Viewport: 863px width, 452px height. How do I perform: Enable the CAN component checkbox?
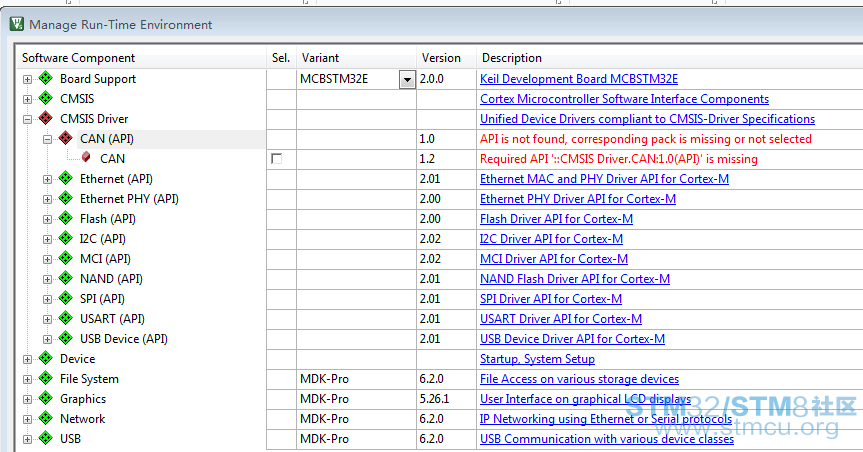tap(277, 159)
